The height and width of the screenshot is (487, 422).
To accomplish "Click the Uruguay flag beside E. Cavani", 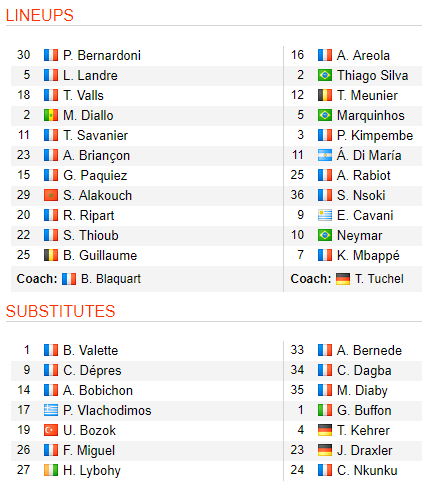I will (325, 215).
